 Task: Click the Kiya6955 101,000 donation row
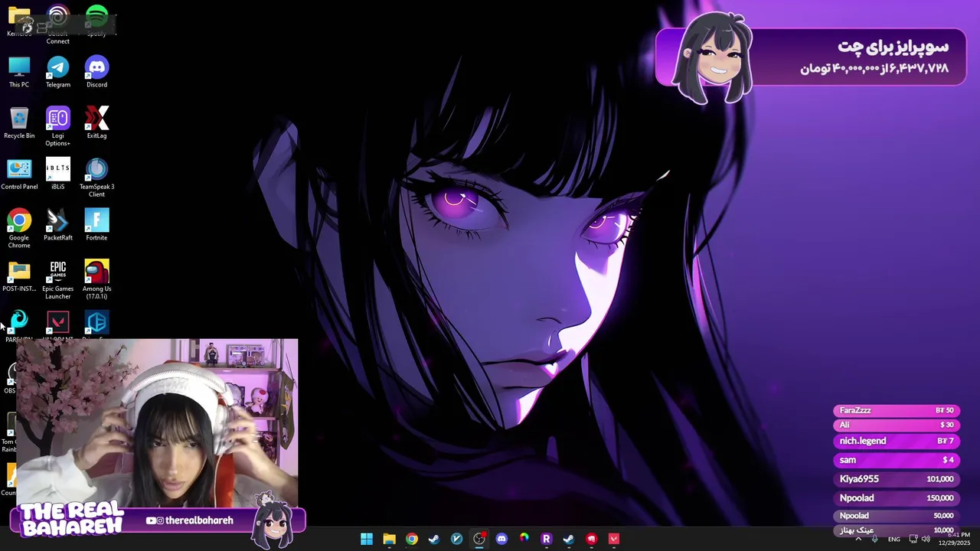(897, 479)
